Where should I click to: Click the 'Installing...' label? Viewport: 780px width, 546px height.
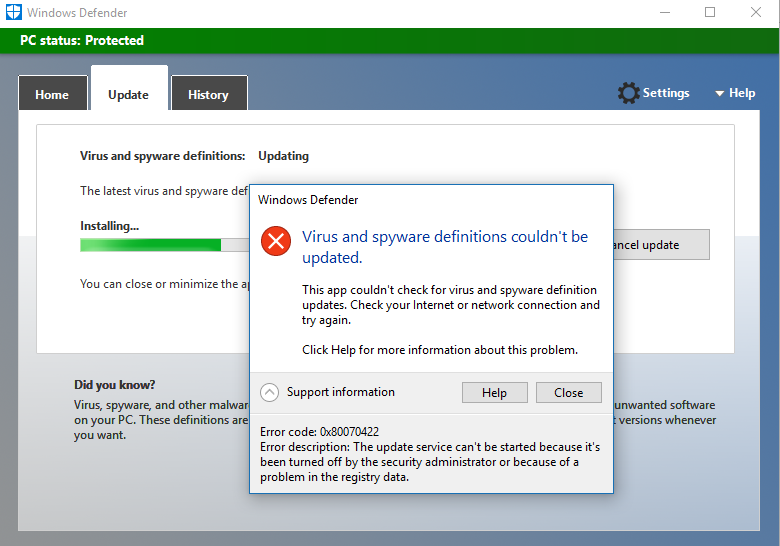coord(109,226)
